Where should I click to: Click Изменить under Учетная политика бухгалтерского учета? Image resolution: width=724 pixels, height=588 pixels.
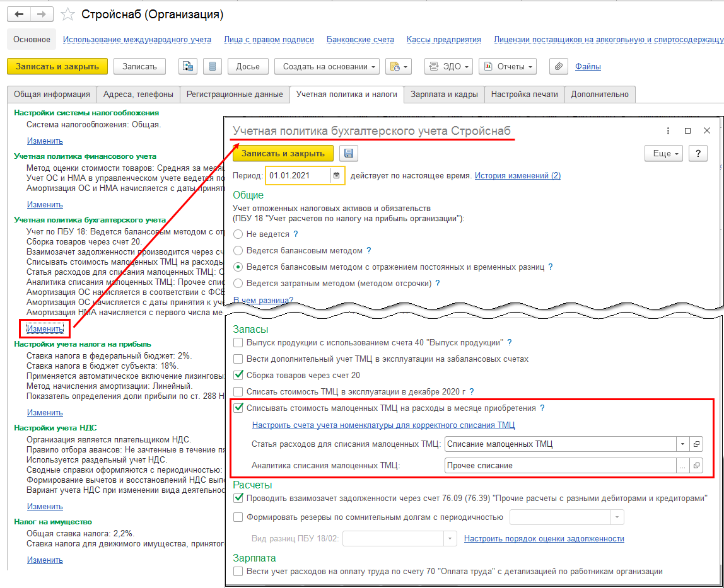click(x=45, y=328)
